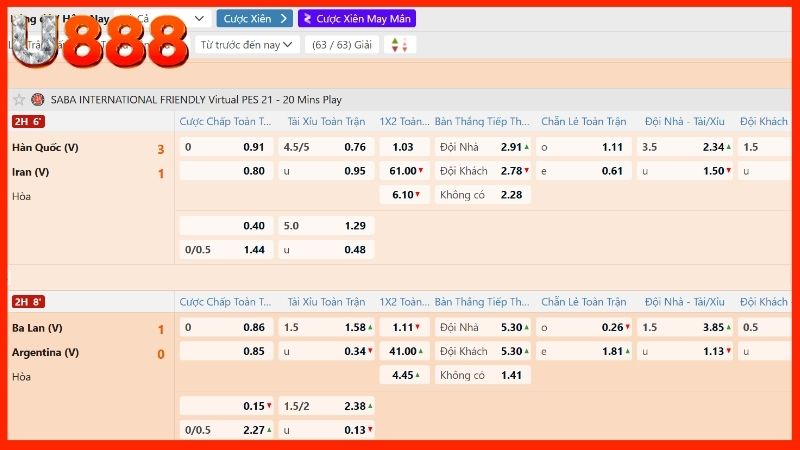
Task: Select 1X2 home odds 1.11
Action: click(x=405, y=327)
